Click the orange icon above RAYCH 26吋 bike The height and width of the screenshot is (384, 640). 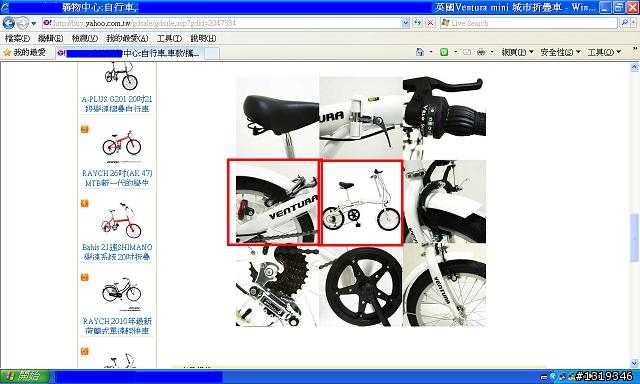point(84,129)
